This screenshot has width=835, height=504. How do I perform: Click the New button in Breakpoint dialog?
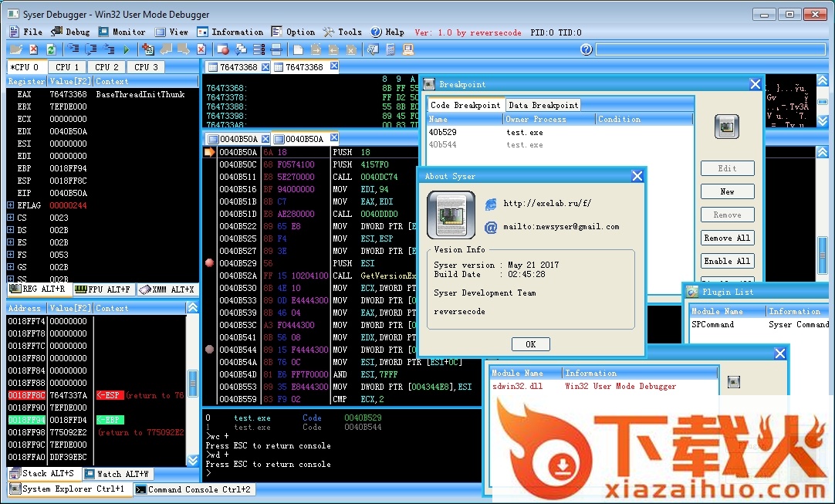pyautogui.click(x=728, y=191)
